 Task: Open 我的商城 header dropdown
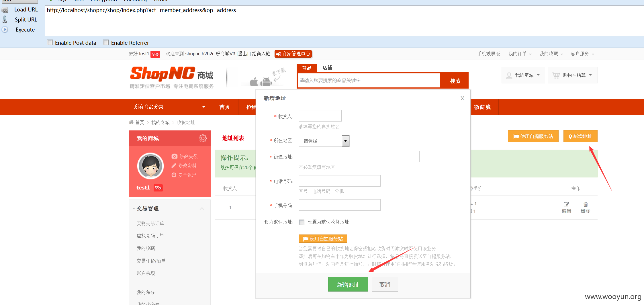click(523, 75)
